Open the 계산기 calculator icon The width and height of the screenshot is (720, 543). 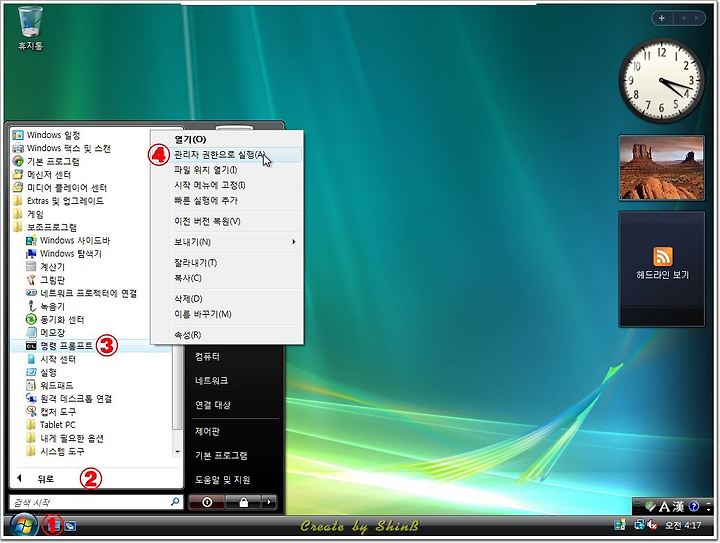coord(31,267)
